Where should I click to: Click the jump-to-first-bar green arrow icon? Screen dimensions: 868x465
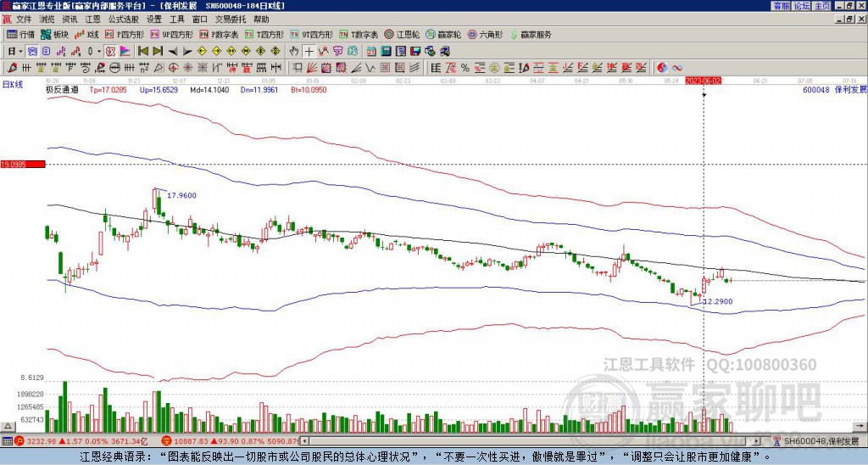point(142,51)
